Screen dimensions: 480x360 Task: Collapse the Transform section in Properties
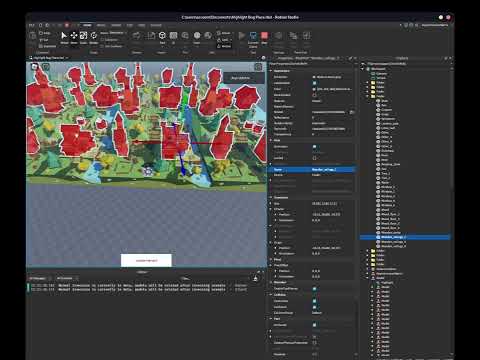pos(271,197)
